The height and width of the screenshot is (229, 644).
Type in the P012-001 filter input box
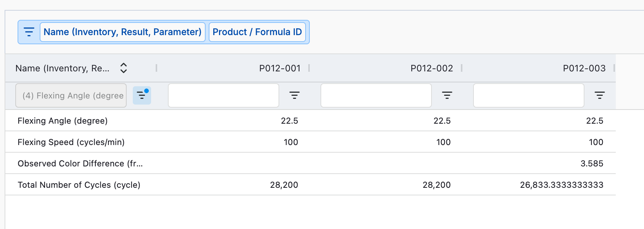tap(224, 95)
